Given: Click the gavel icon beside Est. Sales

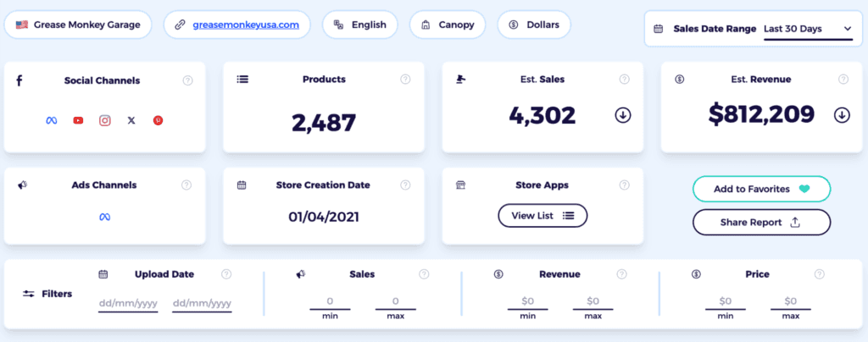Looking at the screenshot, I should click(460, 80).
